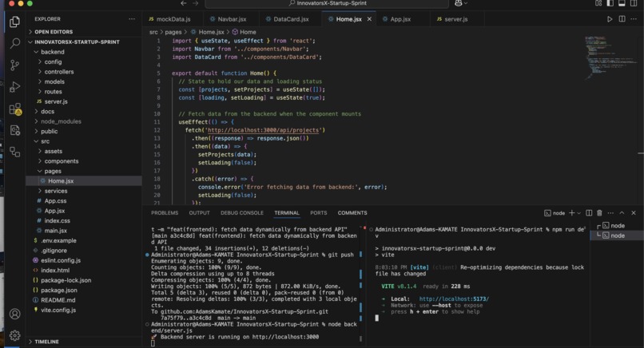Open the OUTPUT panel tab
This screenshot has height=348, width=644.
[199, 212]
